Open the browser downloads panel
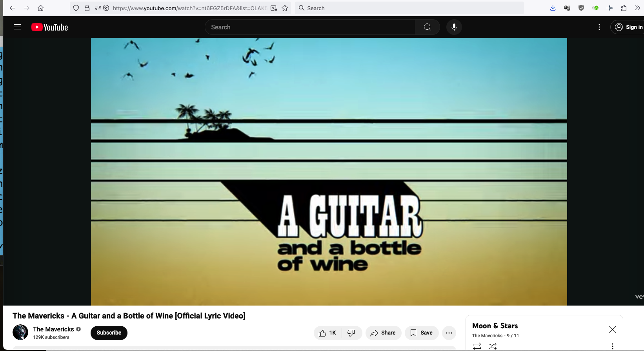644x351 pixels. click(553, 8)
